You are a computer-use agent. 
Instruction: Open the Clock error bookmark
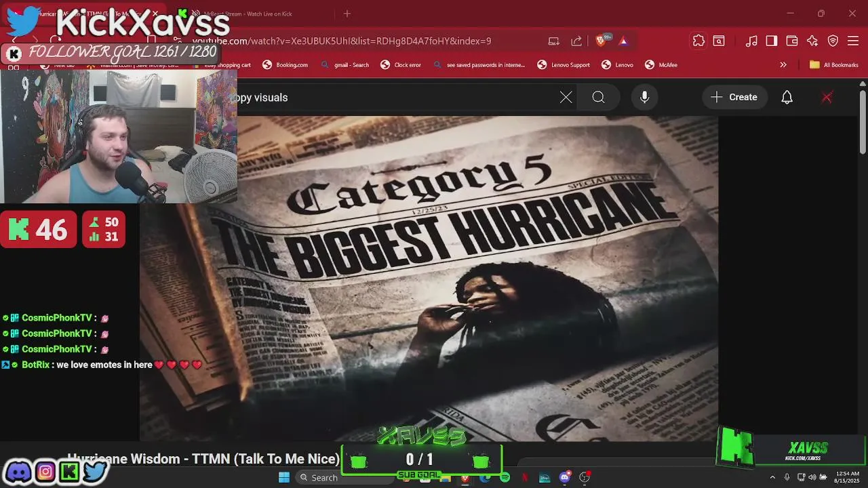click(x=401, y=65)
